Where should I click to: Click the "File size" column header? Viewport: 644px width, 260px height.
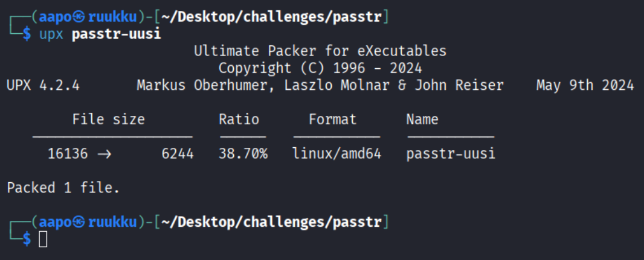(108, 119)
